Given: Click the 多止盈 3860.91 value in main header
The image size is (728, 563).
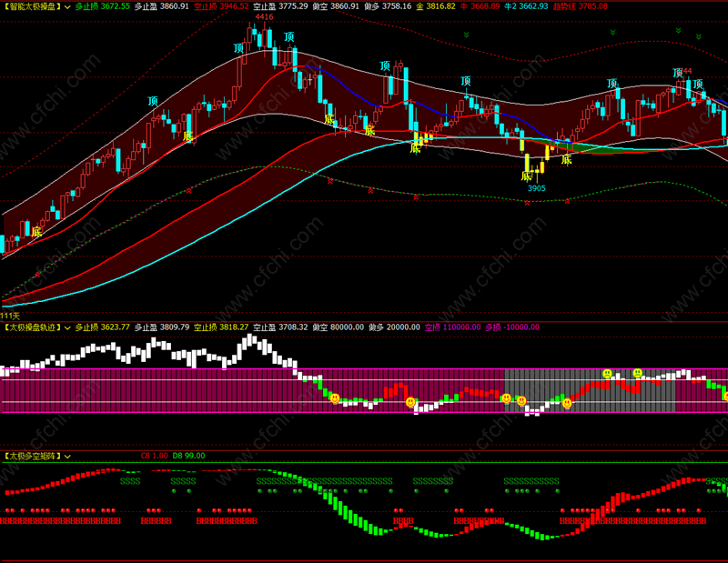Looking at the screenshot, I should click(x=162, y=6).
